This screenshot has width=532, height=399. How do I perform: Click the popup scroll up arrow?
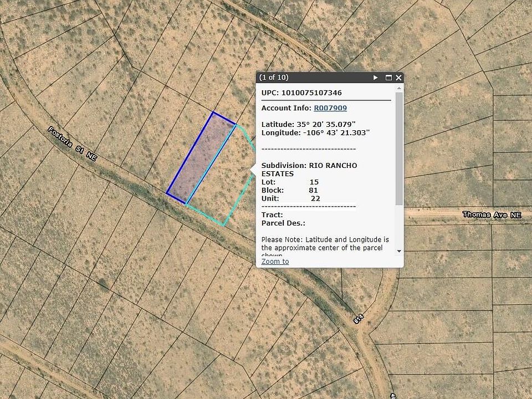tap(399, 88)
